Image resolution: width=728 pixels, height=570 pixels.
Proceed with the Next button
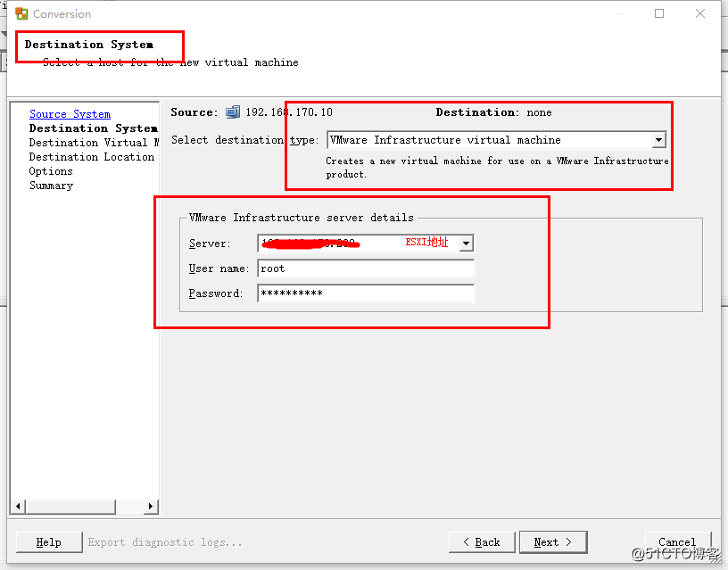tap(553, 542)
